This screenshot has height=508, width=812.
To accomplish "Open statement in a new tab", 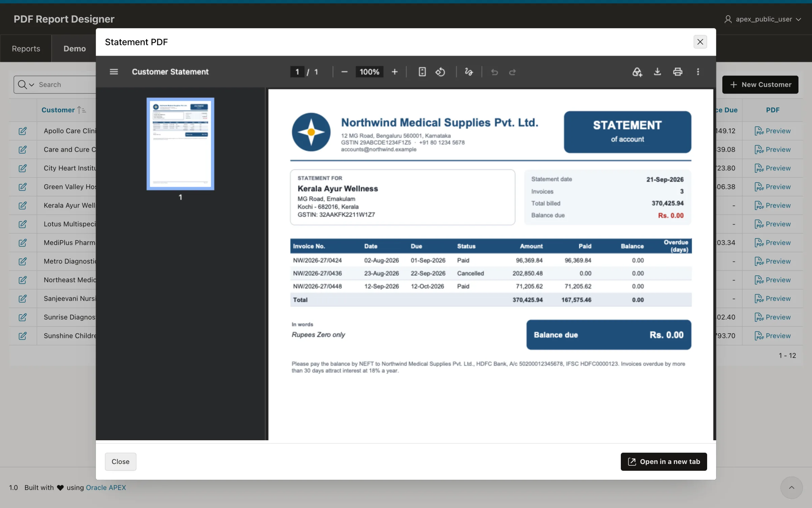I will pos(663,462).
